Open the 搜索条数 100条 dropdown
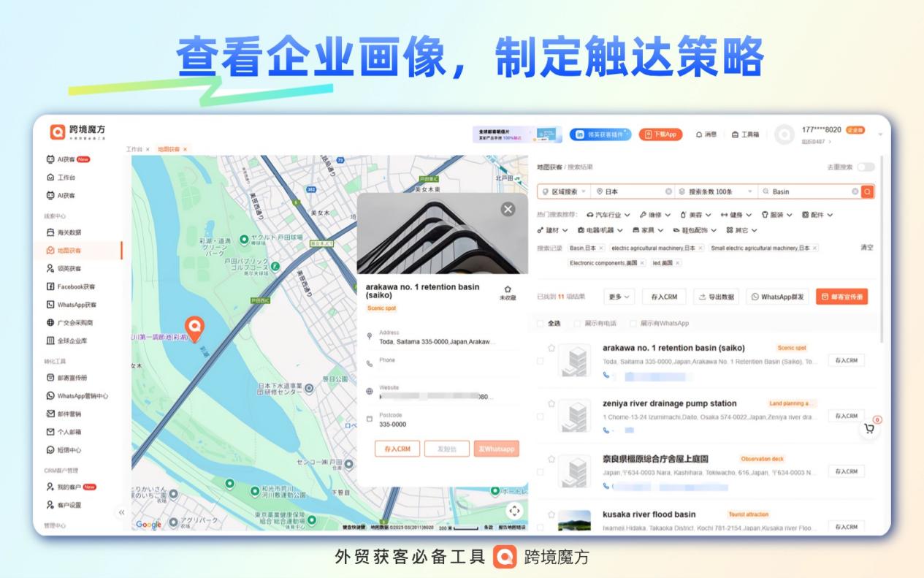924x578 pixels. pos(716,191)
